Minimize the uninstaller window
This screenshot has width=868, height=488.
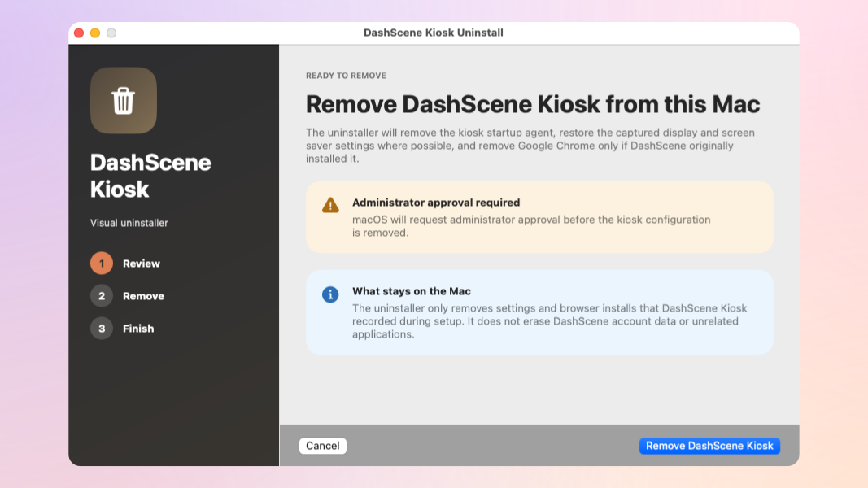[x=95, y=33]
